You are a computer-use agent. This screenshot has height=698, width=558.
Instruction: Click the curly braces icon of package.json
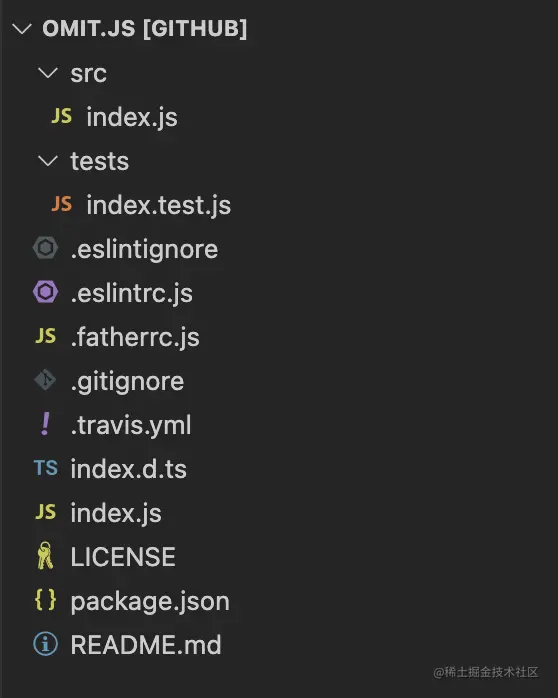(x=45, y=600)
